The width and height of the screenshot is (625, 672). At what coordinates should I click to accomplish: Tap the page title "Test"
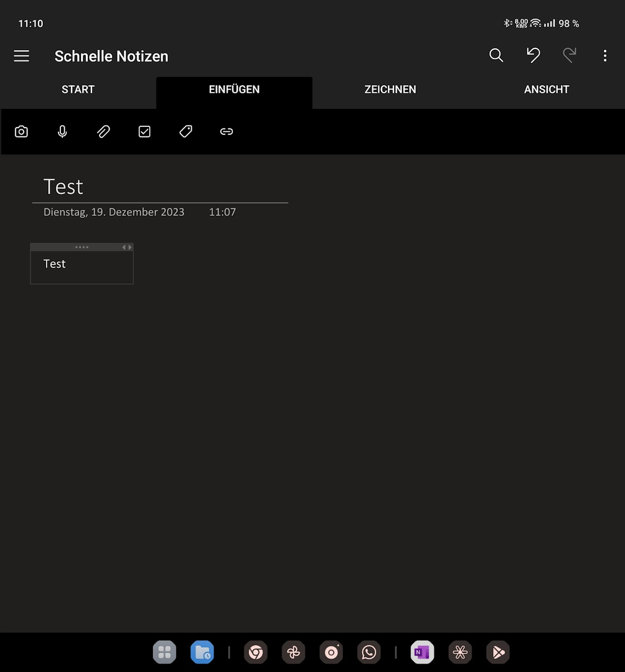63,187
